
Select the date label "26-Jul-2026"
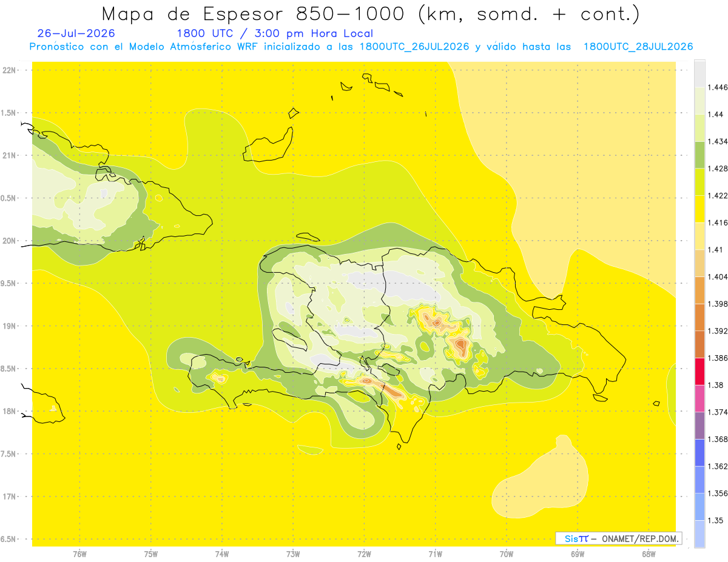tap(76, 33)
